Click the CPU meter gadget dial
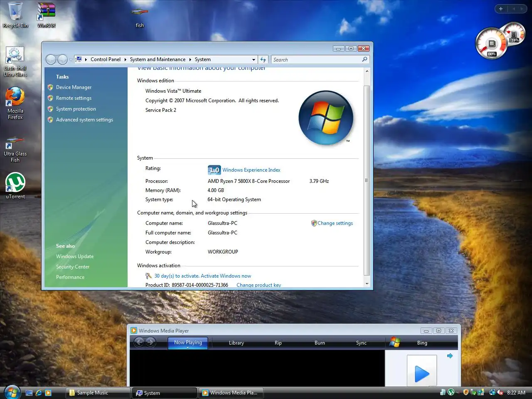Screen dimensions: 532x399 (x=491, y=43)
